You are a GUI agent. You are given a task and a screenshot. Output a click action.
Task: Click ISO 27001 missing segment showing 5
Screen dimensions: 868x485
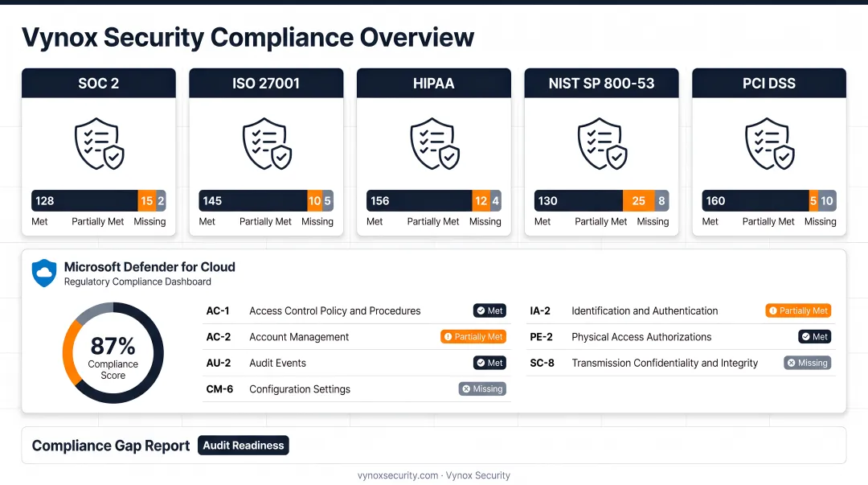tap(328, 200)
